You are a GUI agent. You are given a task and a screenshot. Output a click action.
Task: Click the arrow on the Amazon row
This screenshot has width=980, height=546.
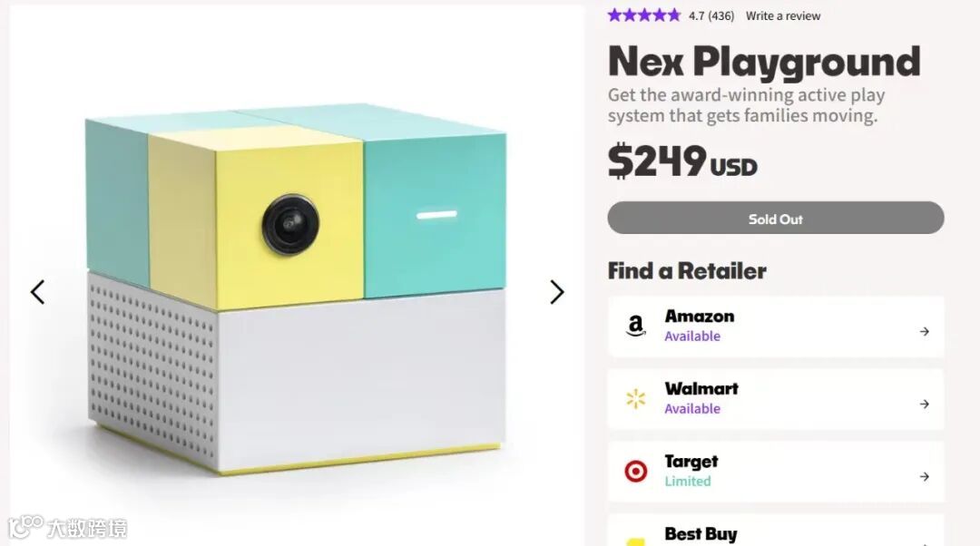coord(924,332)
